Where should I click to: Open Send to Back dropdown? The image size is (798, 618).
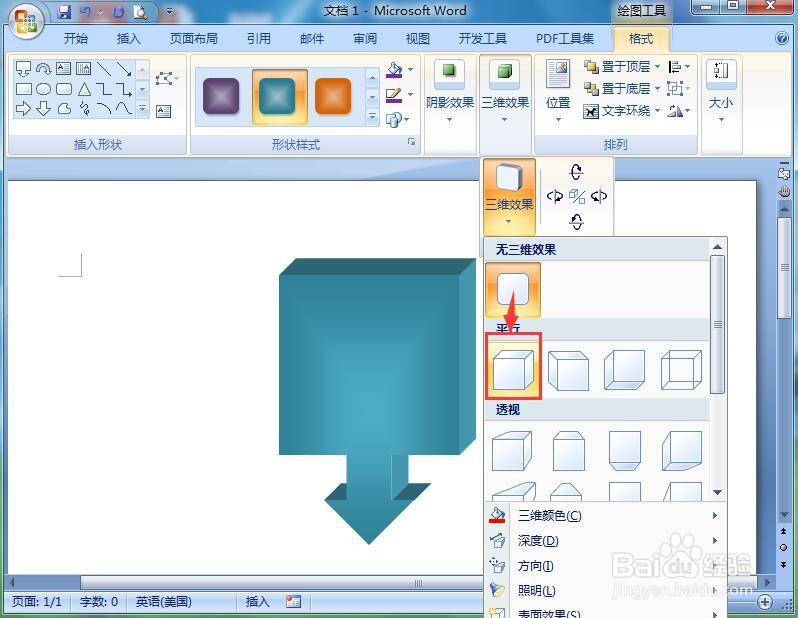pos(622,89)
